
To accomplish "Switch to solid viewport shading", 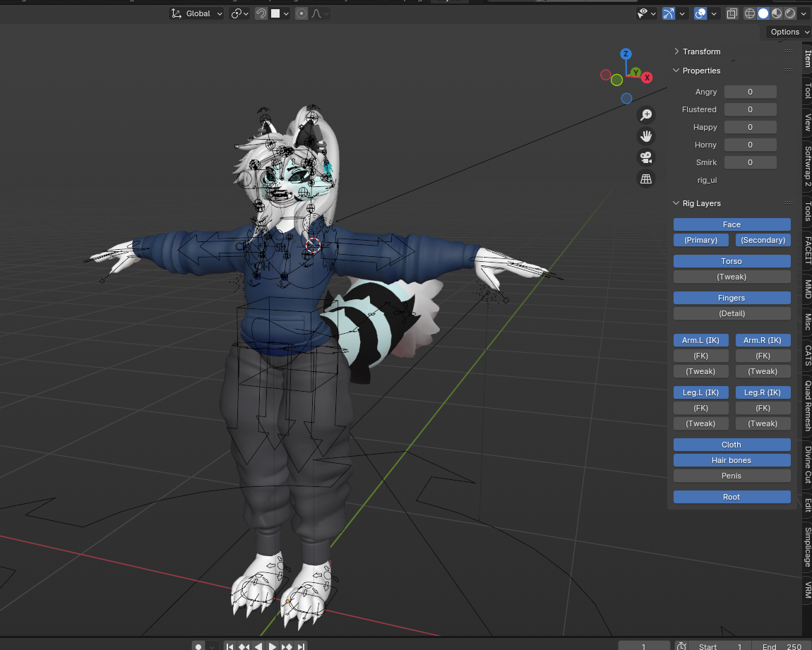I will click(763, 13).
